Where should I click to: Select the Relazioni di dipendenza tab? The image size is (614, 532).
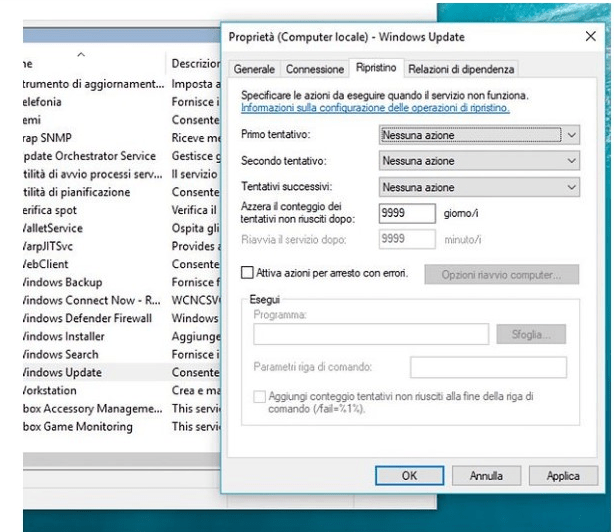point(461,69)
